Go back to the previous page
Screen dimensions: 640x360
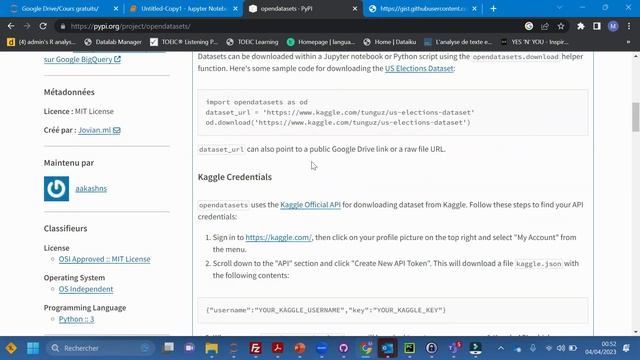pyautogui.click(x=11, y=26)
